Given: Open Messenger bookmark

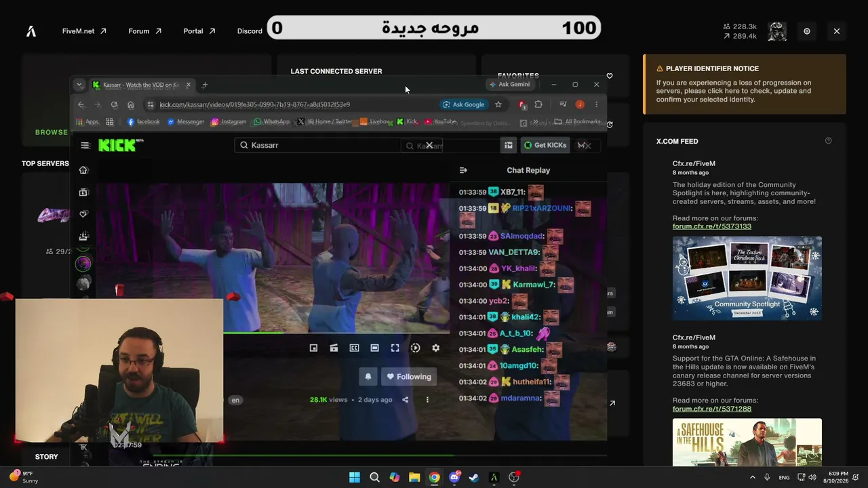Looking at the screenshot, I should coord(186,122).
